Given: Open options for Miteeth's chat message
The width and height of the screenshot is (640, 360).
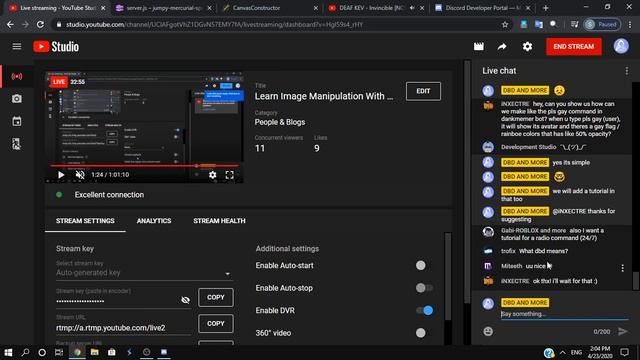Looking at the screenshot, I should coord(622,268).
